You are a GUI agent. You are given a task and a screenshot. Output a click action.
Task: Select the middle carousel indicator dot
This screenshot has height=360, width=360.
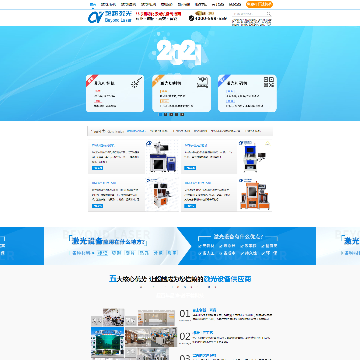pos(171,114)
